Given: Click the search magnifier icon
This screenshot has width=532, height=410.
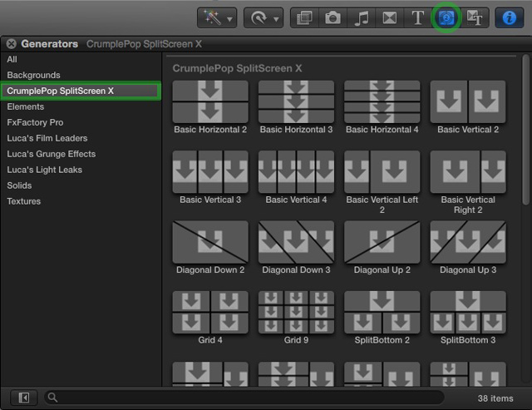Looking at the screenshot, I should pyautogui.click(x=52, y=397).
